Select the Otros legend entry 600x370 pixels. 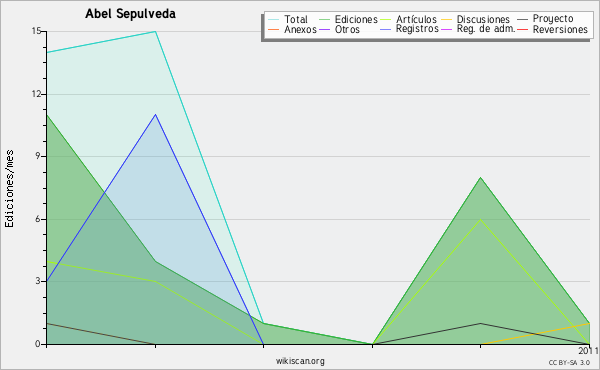tap(347, 29)
